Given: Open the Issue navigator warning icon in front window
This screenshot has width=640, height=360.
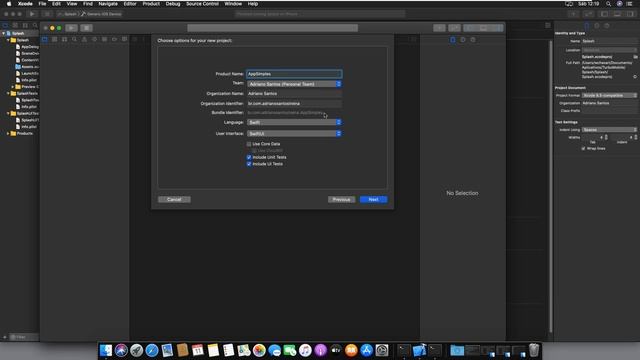Looking at the screenshot, I should pyautogui.click(x=84, y=39).
